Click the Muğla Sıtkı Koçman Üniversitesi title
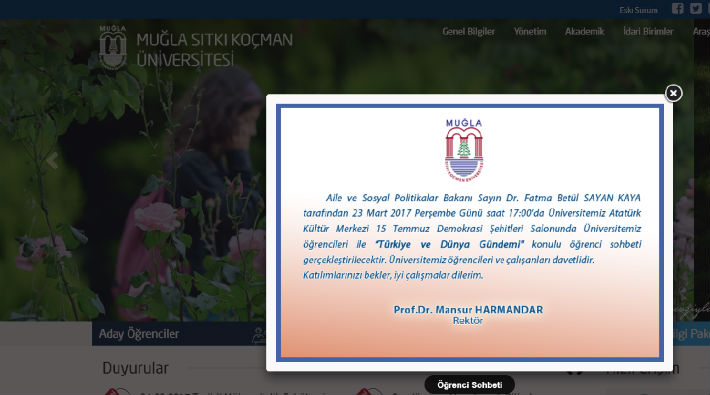Viewport: 710px width, 395px height. (x=214, y=49)
